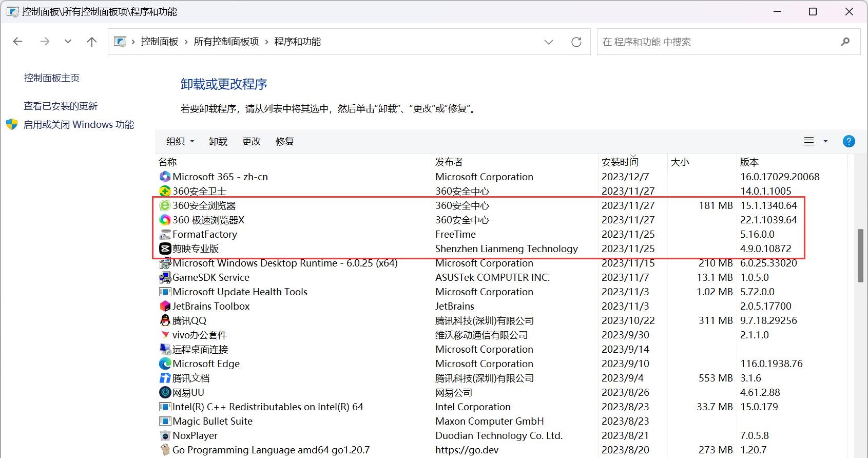Click the Microsoft Edge icon
The image size is (868, 458).
point(165,364)
